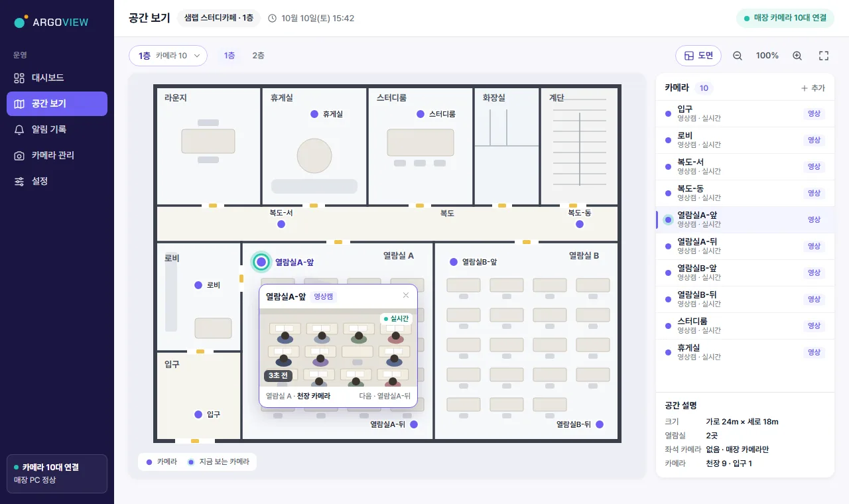Image resolution: width=849 pixels, height=504 pixels.
Task: Switch to the 2층 tab
Action: [258, 56]
